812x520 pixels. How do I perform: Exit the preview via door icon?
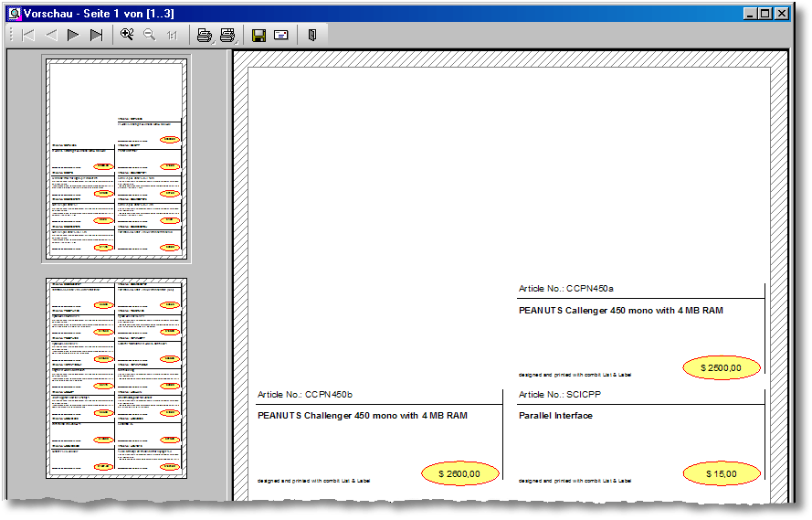coord(312,36)
